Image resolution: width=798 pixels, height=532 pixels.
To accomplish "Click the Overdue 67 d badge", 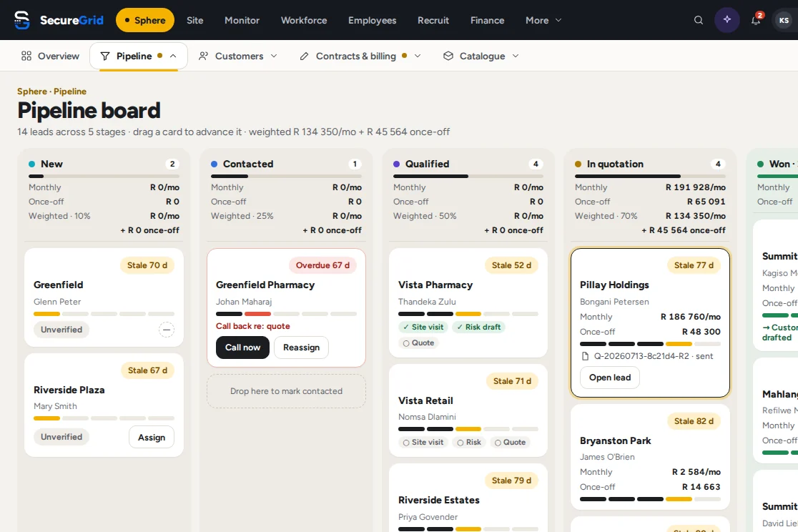I will click(322, 265).
